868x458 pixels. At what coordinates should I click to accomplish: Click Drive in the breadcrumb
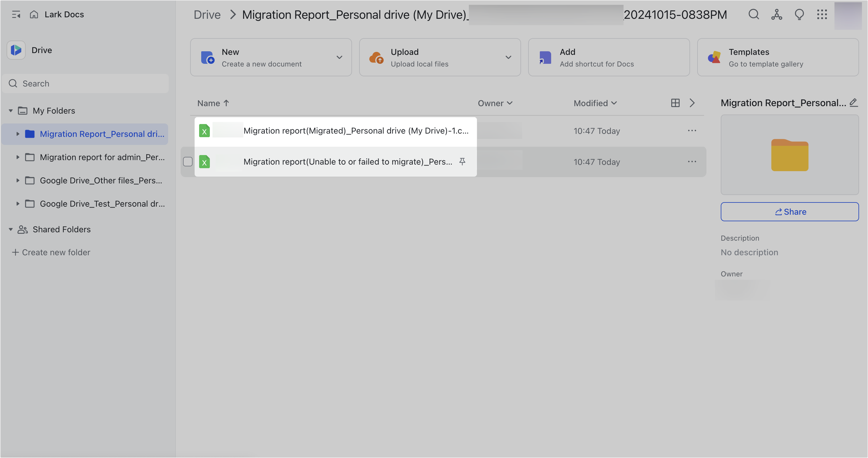tap(207, 15)
